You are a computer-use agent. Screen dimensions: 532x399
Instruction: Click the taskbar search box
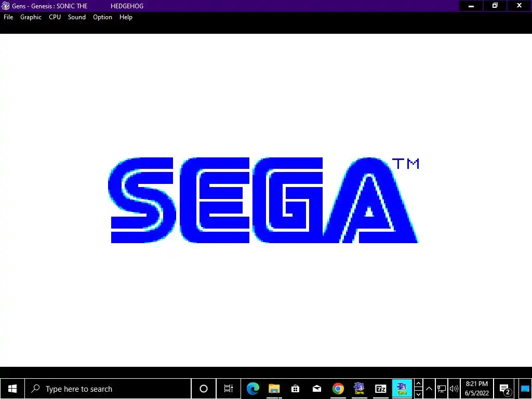tap(108, 389)
